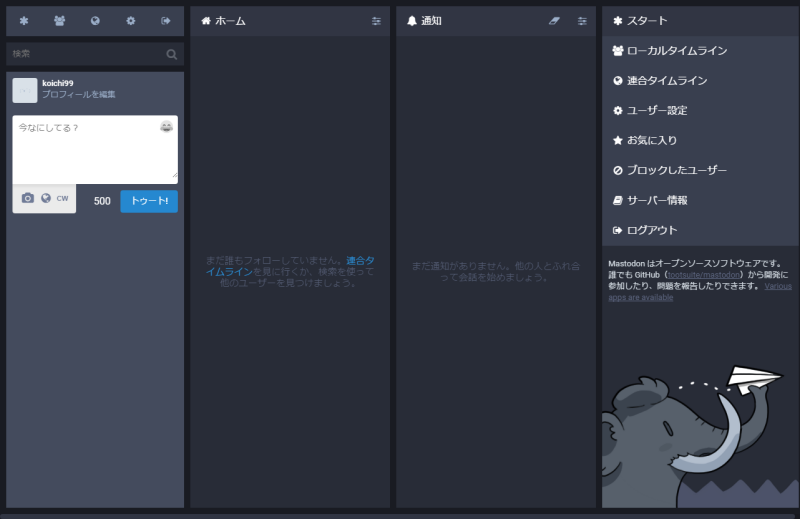
Task: Select ローカルタイムライン from the menu
Action: point(677,51)
